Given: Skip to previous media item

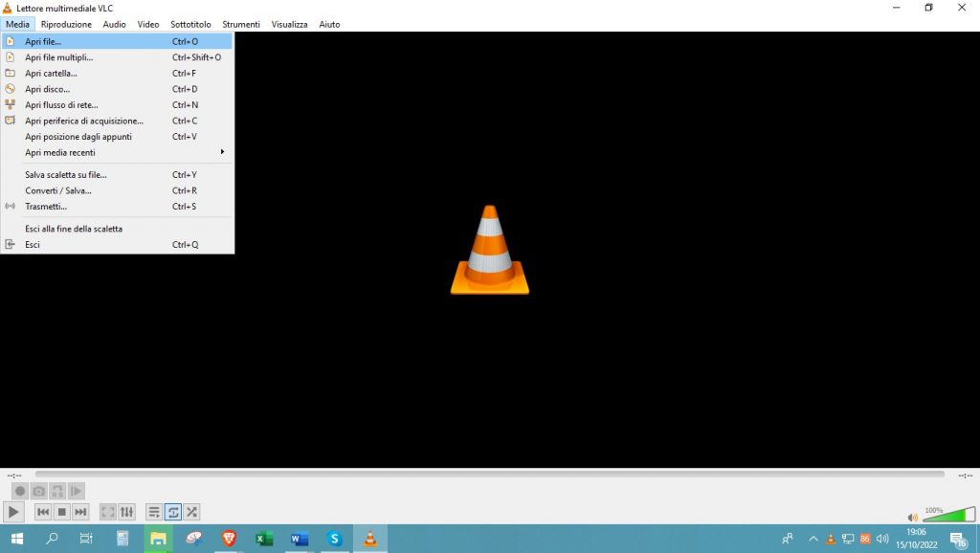Looking at the screenshot, I should [43, 512].
